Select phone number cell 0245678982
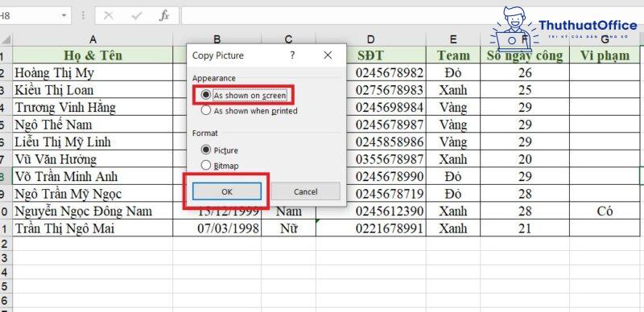The width and height of the screenshot is (644, 312). [x=386, y=72]
